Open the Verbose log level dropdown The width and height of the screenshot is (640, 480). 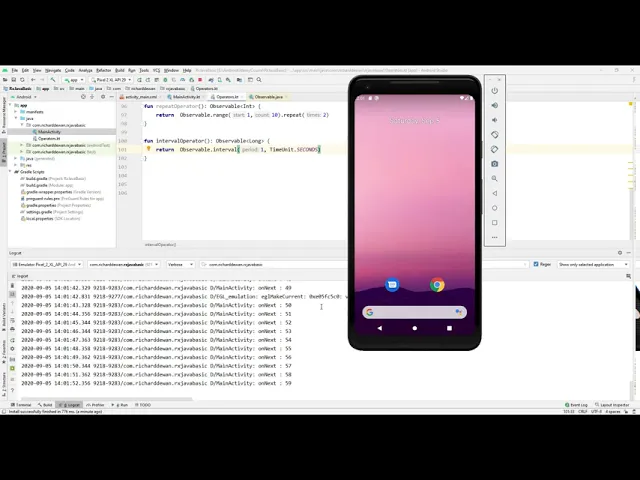180,264
